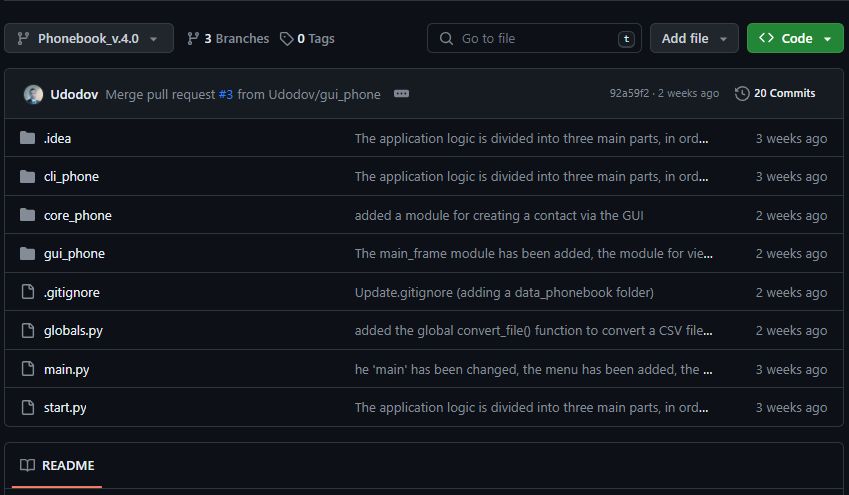Open the globals.py file
This screenshot has height=495, width=849.
point(73,330)
